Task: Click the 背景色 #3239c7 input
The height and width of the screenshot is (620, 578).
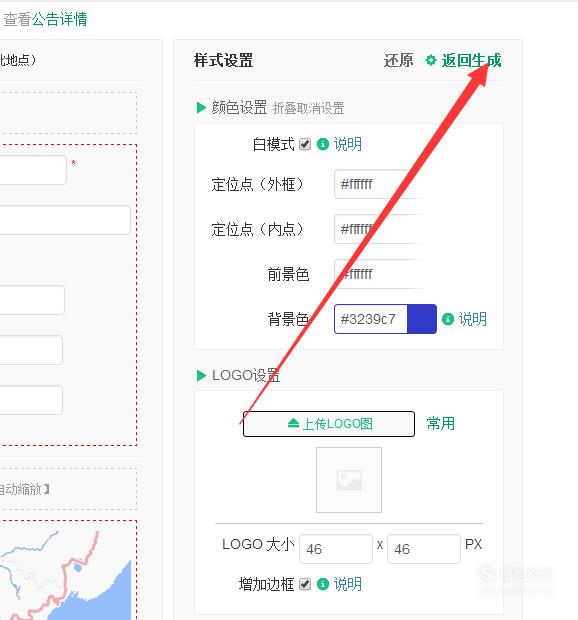Action: tap(371, 319)
